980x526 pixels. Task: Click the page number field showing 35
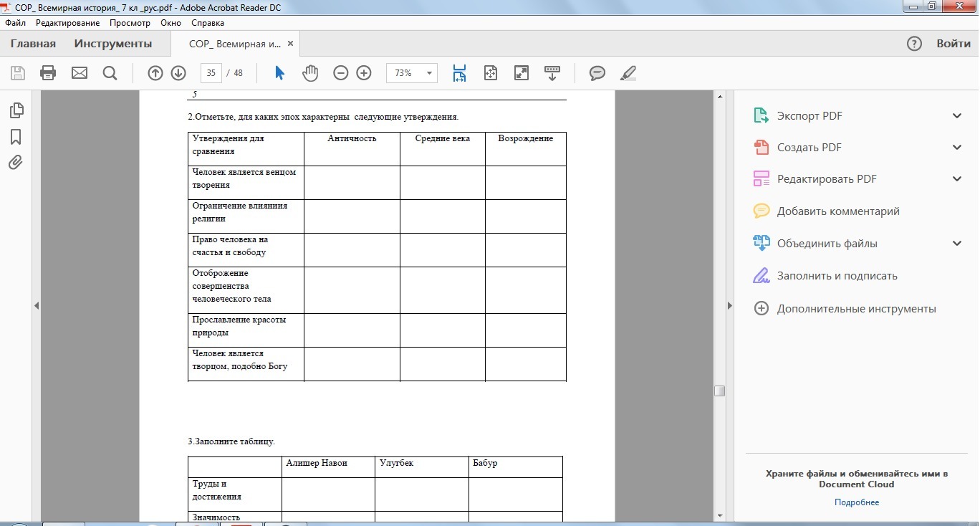click(x=211, y=73)
